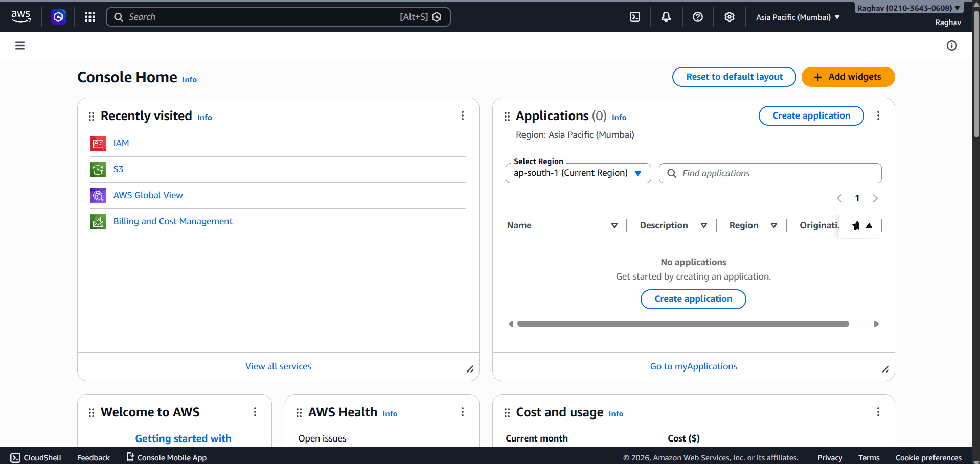
Task: Click the Billing and Cost Management icon
Action: [x=98, y=221]
